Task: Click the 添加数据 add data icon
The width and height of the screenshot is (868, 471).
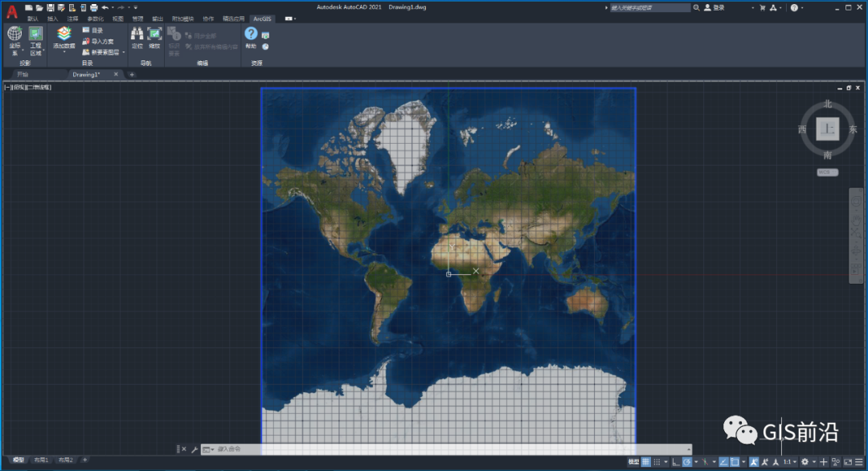Action: 63,35
